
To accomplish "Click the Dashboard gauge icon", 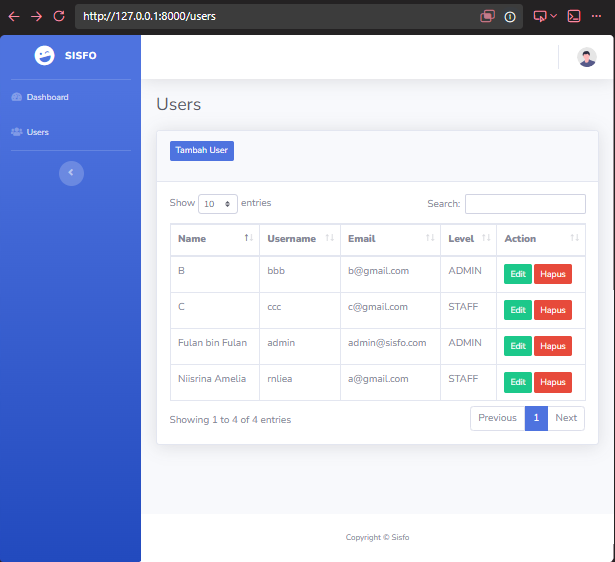I will click(16, 97).
